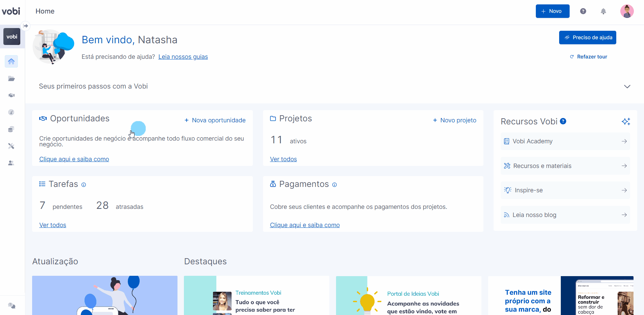Image resolution: width=644 pixels, height=315 pixels.
Task: Click the Novo button
Action: click(x=553, y=11)
